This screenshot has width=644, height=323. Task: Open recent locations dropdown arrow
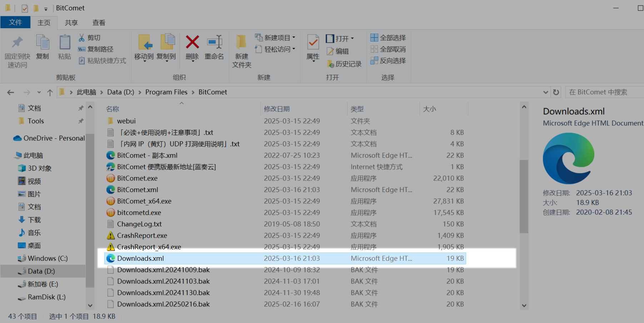39,92
